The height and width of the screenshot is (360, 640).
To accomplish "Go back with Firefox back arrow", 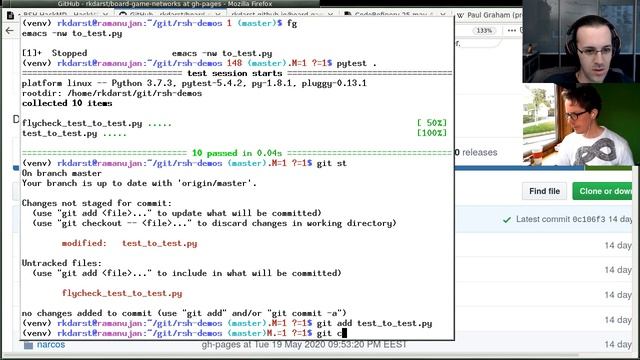I will [9, 31].
